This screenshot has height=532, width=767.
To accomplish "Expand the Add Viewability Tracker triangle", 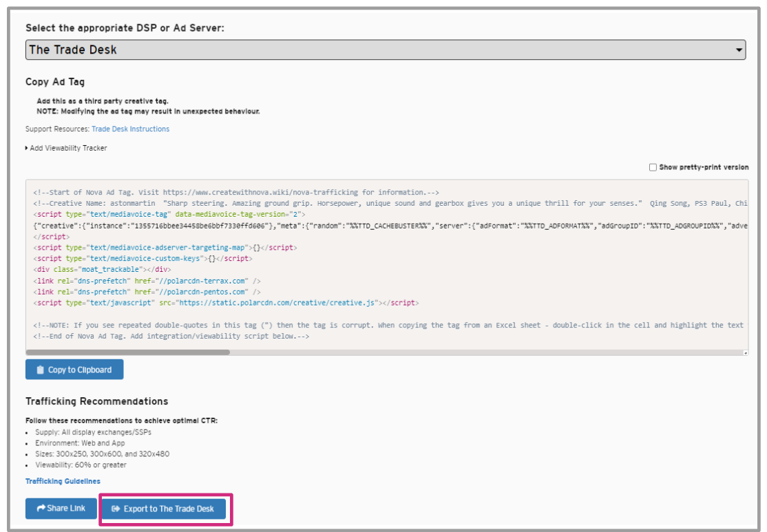I will pyautogui.click(x=28, y=148).
